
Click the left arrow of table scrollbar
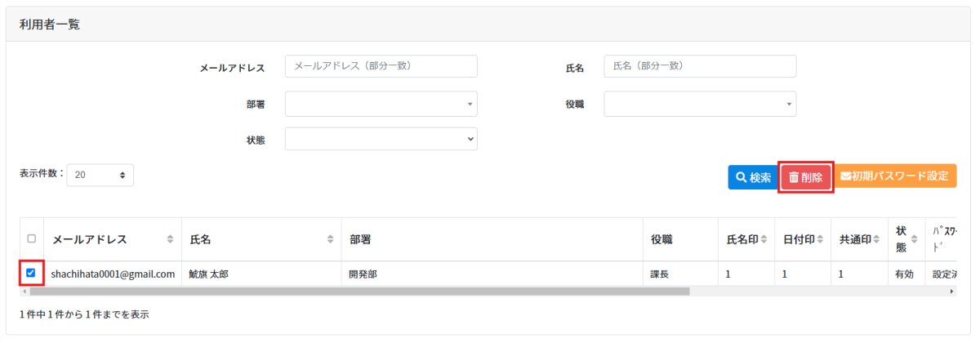[x=24, y=291]
